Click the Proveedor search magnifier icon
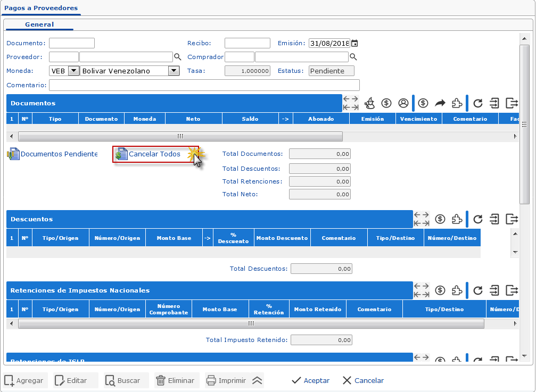 click(178, 57)
